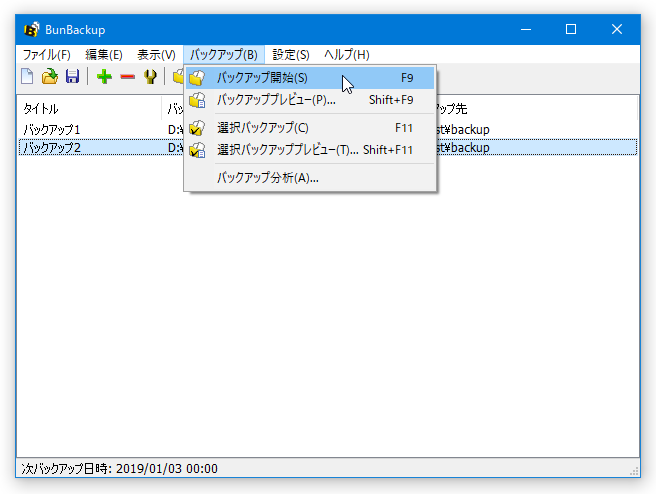
Task: Open the ヘルプ(H) menu
Action: coord(347,55)
